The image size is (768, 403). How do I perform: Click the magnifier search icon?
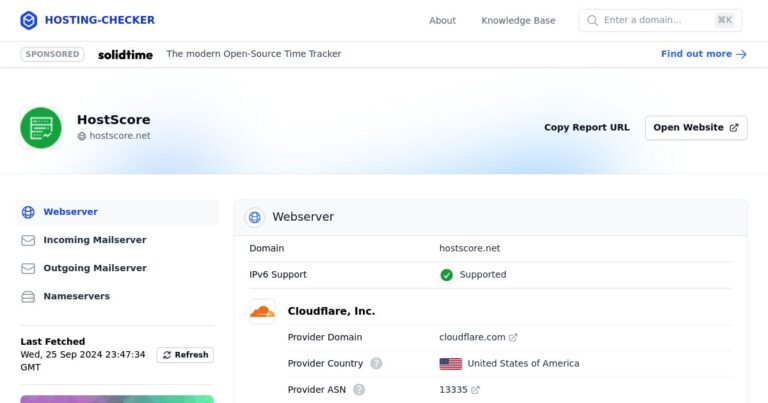592,20
